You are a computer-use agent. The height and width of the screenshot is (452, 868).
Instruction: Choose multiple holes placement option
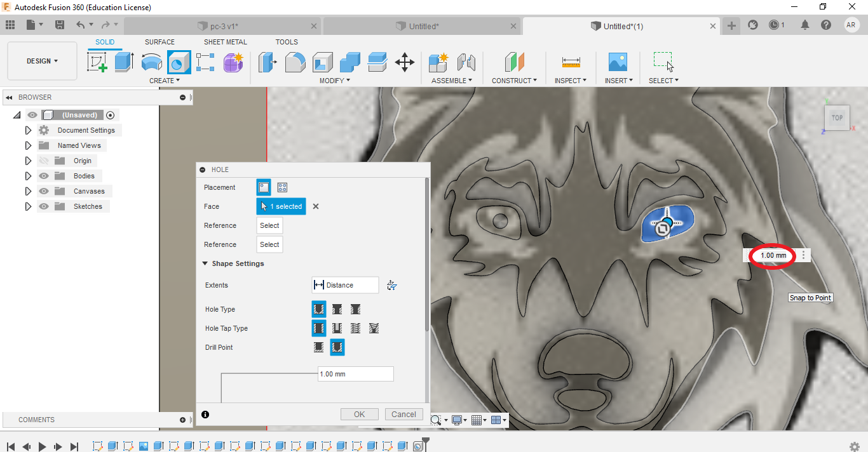282,187
